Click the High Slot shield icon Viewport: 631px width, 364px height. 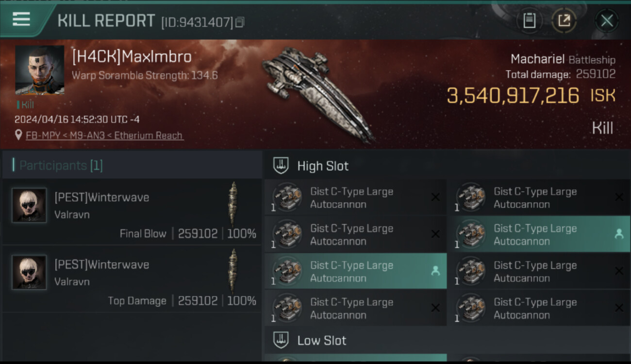pyautogui.click(x=282, y=165)
